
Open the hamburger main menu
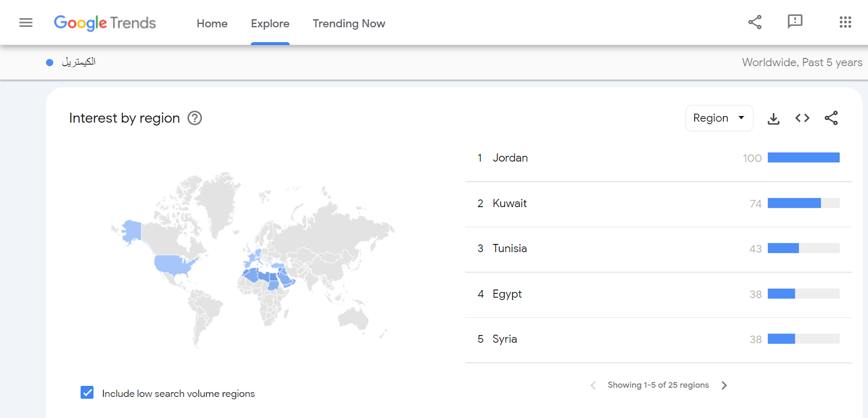coord(25,23)
